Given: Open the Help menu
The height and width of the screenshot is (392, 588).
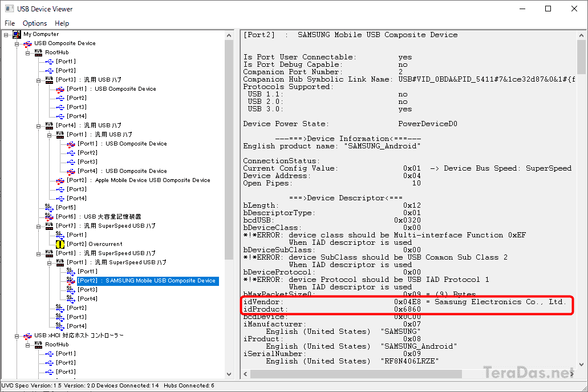Looking at the screenshot, I should [62, 23].
